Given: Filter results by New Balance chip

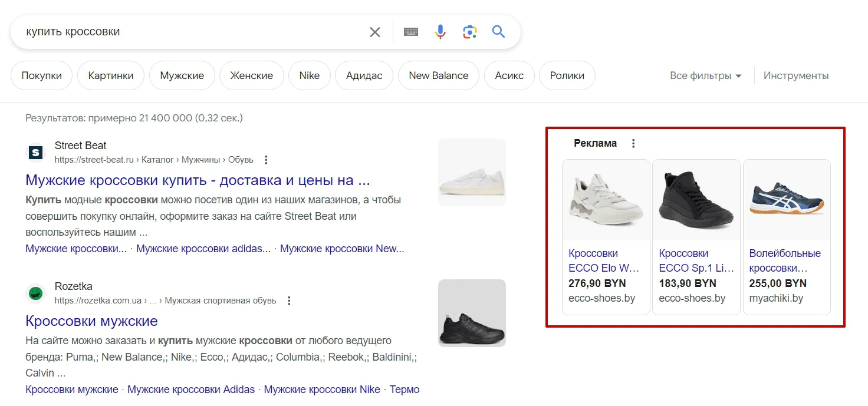Looking at the screenshot, I should [438, 75].
